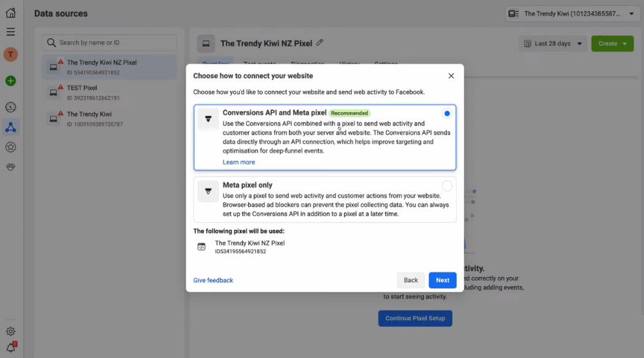This screenshot has height=358, width=644.
Task: Click 'The following pixel will be used:' text
Action: pyautogui.click(x=239, y=231)
